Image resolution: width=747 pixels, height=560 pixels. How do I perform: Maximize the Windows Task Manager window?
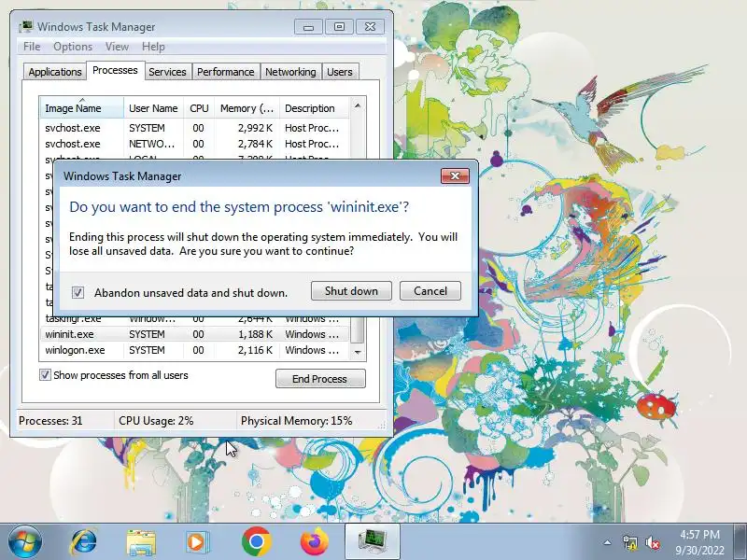tap(339, 27)
